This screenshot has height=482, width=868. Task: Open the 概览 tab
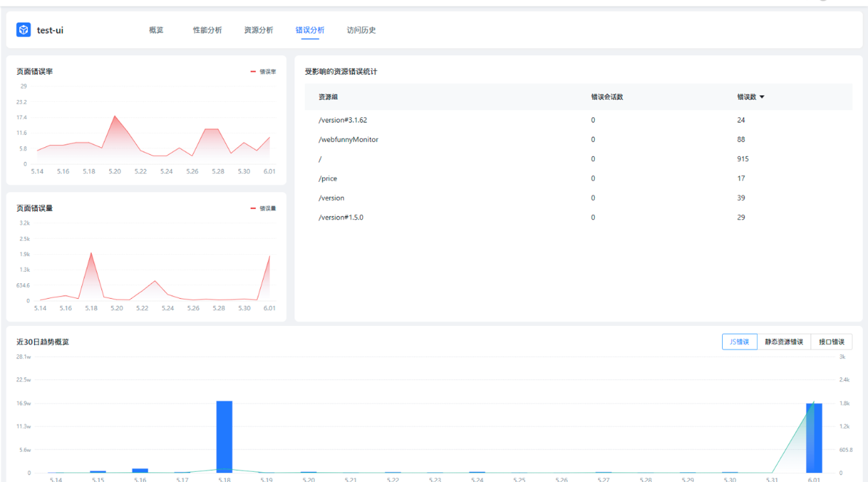(156, 30)
